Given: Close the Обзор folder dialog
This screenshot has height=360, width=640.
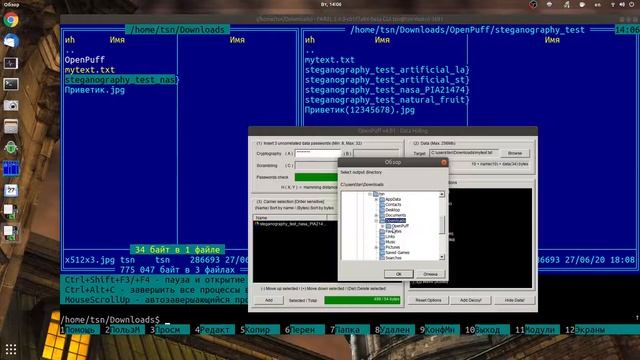Looking at the screenshot, I should 444,162.
